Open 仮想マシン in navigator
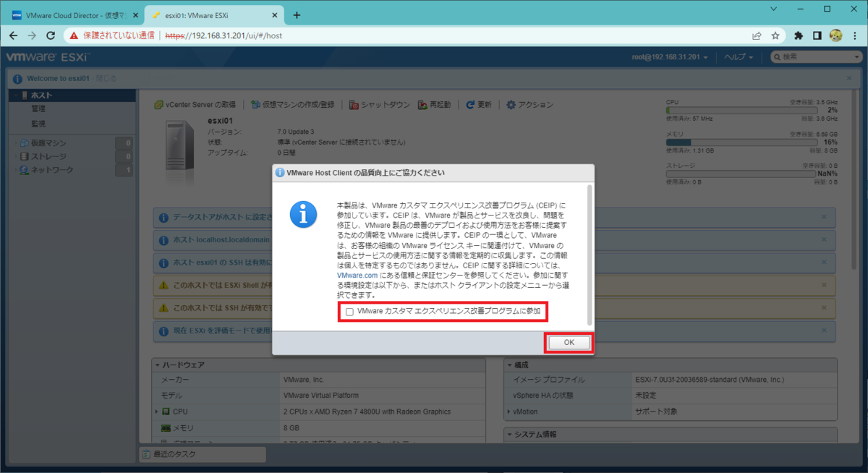This screenshot has height=473, width=868. point(48,142)
